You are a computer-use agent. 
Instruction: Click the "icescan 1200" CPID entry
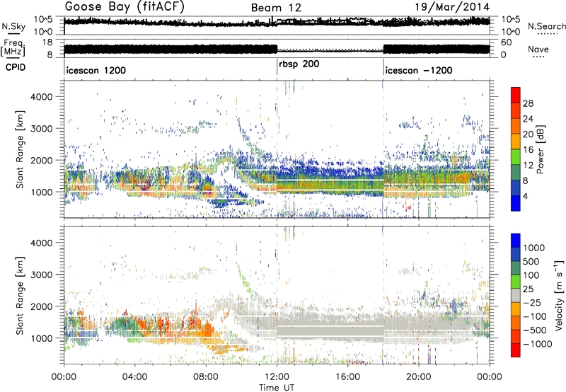click(96, 70)
